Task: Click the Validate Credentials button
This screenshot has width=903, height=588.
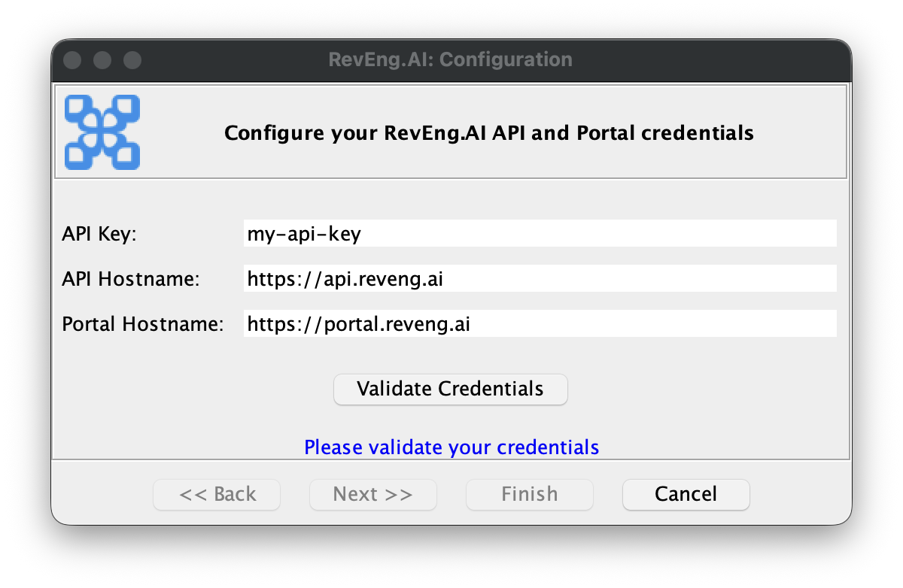Action: (x=450, y=389)
